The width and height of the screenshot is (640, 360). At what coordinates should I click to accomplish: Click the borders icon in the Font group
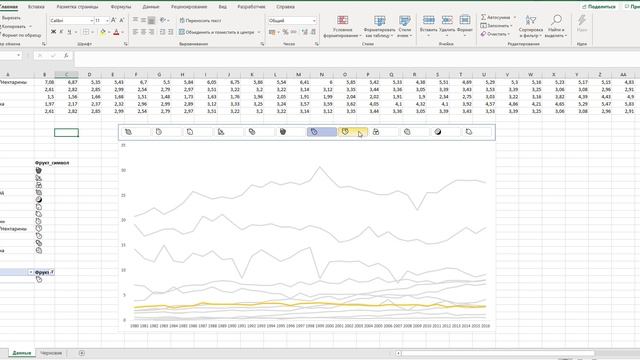[x=86, y=32]
